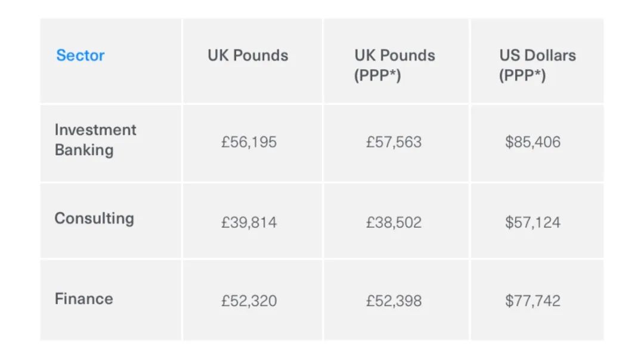Click the £52,398 Finance PPP cell

click(394, 301)
